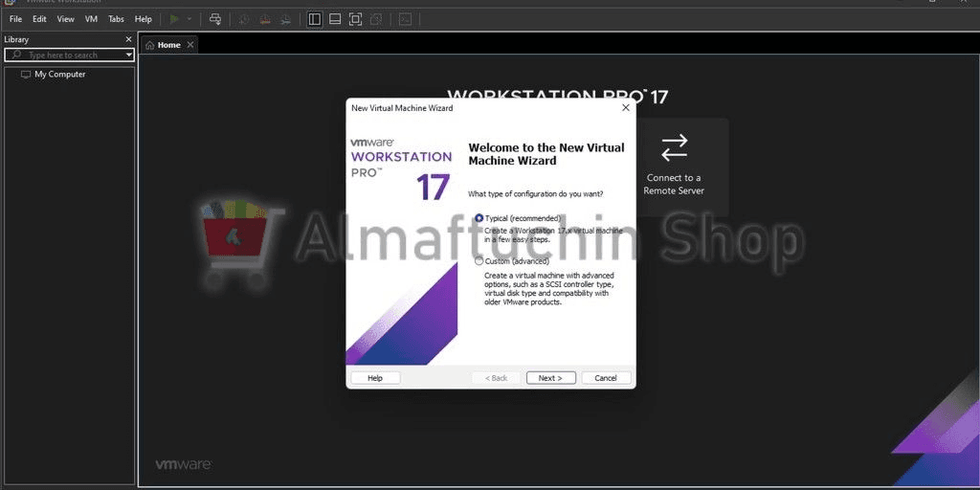The height and width of the screenshot is (490, 980).
Task: Click Send Ctrl+Alt+Del toolbar icon
Action: click(x=215, y=19)
